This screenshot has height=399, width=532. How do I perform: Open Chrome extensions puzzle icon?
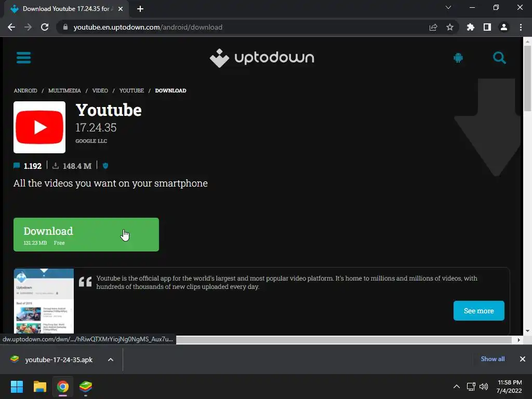tap(471, 27)
